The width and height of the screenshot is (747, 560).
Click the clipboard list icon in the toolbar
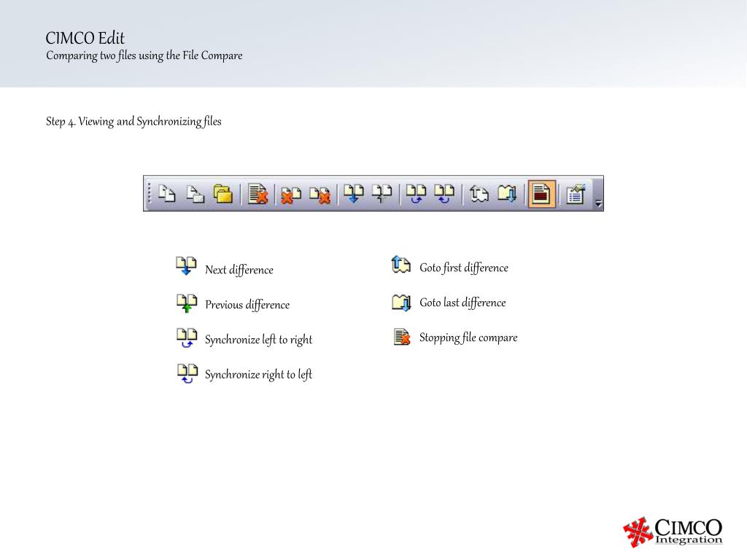pyautogui.click(x=575, y=194)
